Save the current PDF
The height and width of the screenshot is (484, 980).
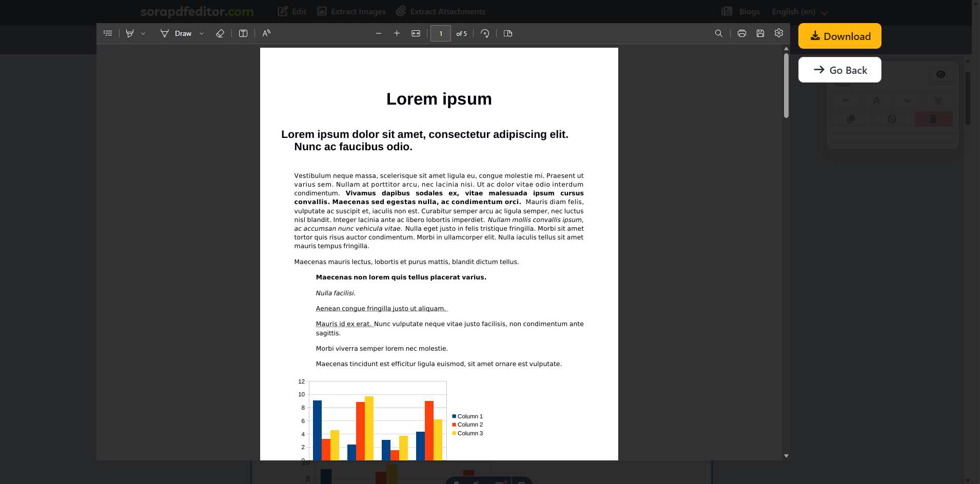coord(760,33)
